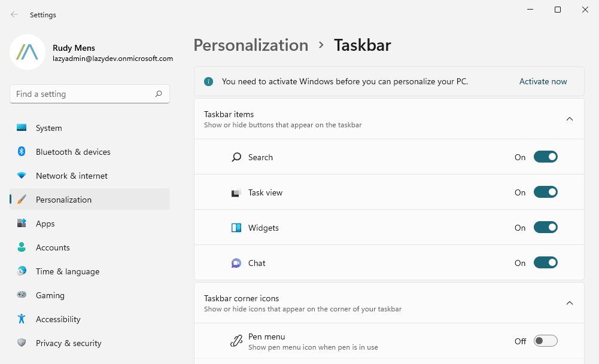Open Privacy & security settings
599x364 pixels.
pos(90,343)
